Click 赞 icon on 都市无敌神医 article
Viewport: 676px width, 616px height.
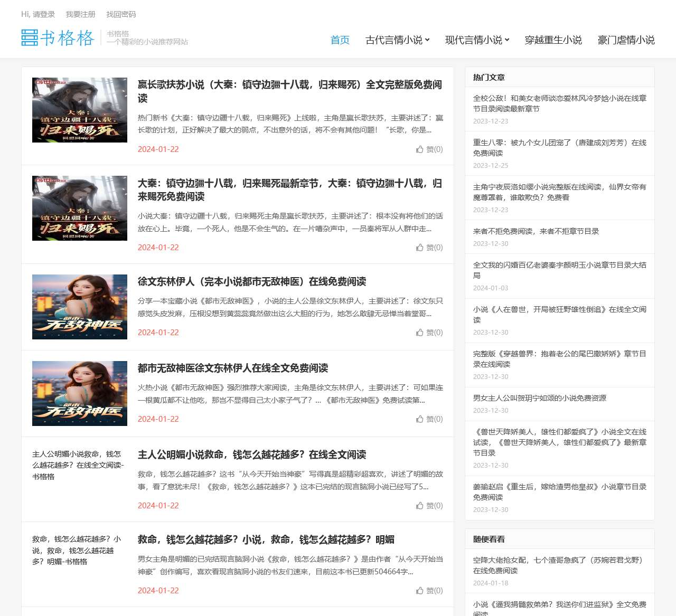pos(430,419)
